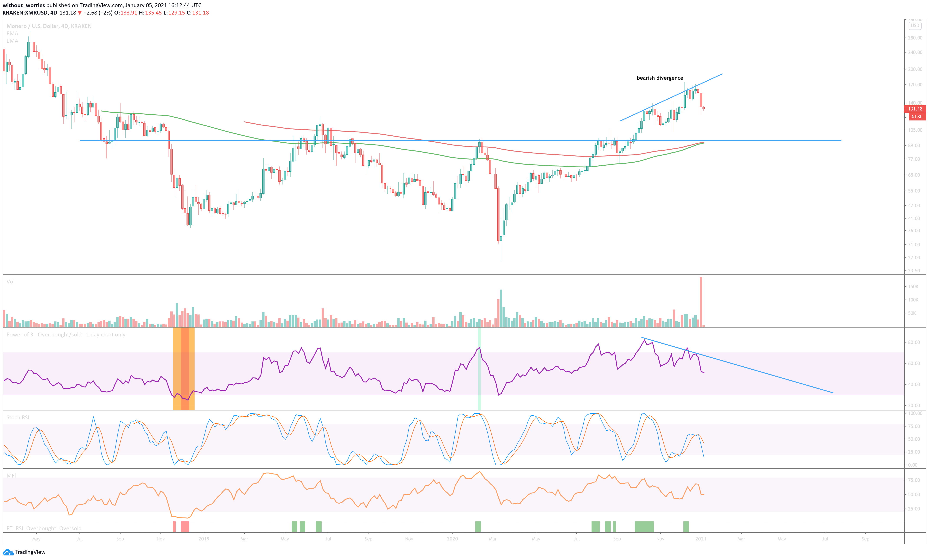Click the high price value 135.45 in header
Image resolution: width=929 pixels, height=560 pixels.
pyautogui.click(x=153, y=13)
